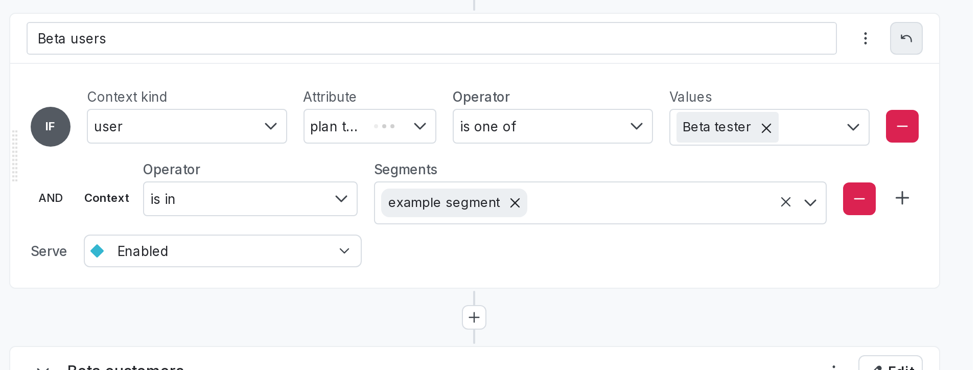Open the Attribute plan dropdown

(369, 126)
